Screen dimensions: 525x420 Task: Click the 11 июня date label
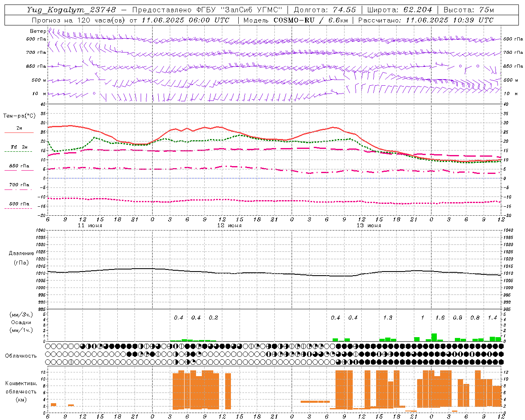coord(90,226)
